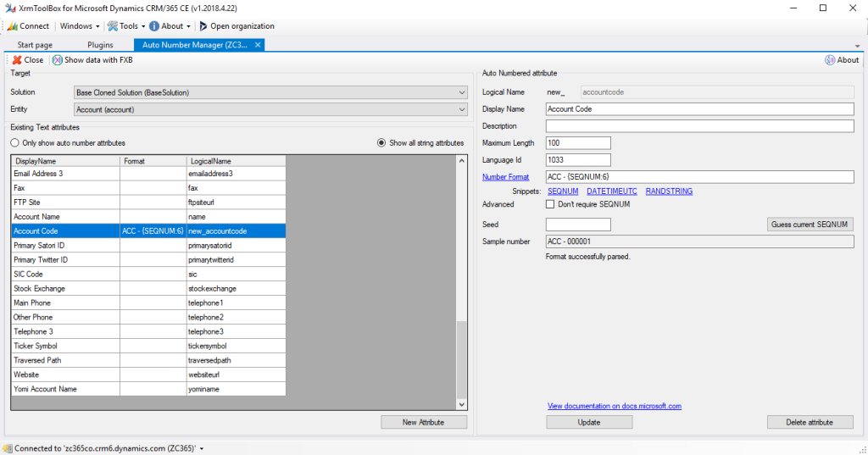Image resolution: width=868 pixels, height=455 pixels.
Task: Click the Language Id field
Action: point(578,160)
